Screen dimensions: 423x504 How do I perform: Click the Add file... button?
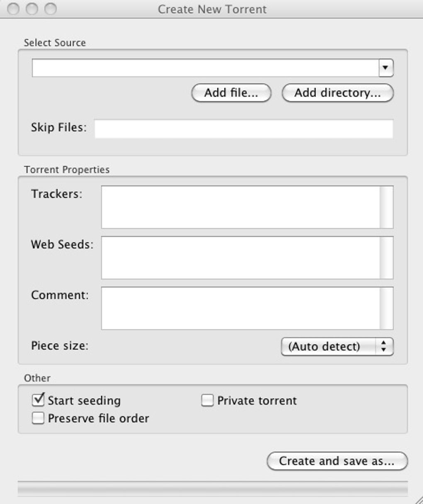231,93
